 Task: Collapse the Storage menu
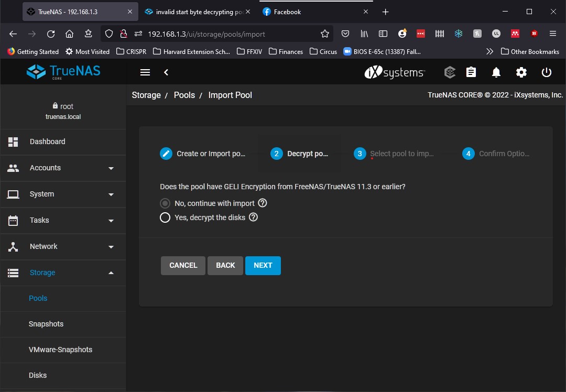click(x=63, y=273)
